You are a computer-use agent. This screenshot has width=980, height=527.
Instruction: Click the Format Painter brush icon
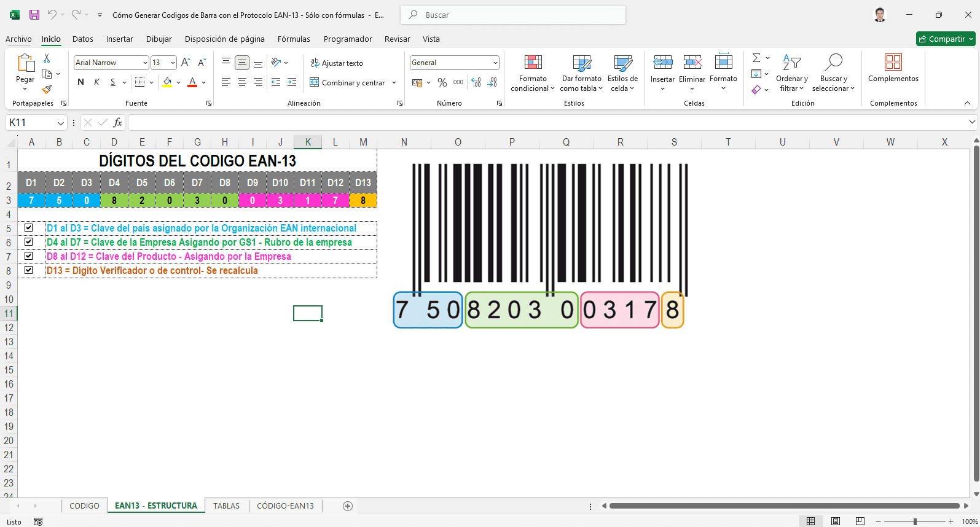click(47, 89)
